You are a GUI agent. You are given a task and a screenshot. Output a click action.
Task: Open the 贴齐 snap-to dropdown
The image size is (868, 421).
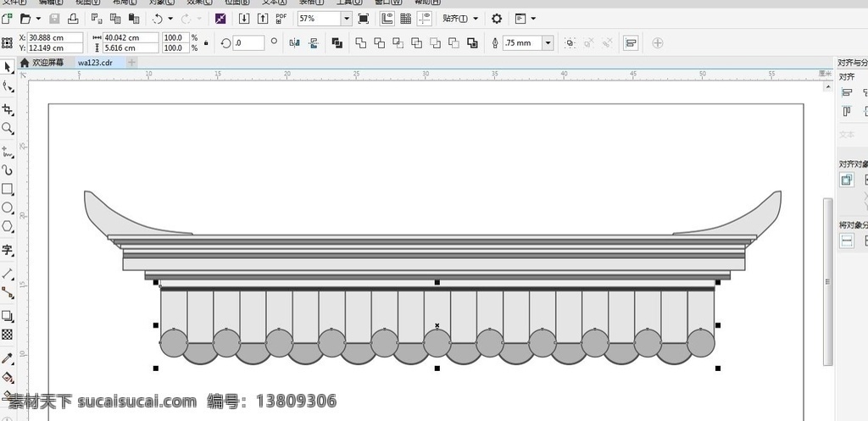click(460, 19)
